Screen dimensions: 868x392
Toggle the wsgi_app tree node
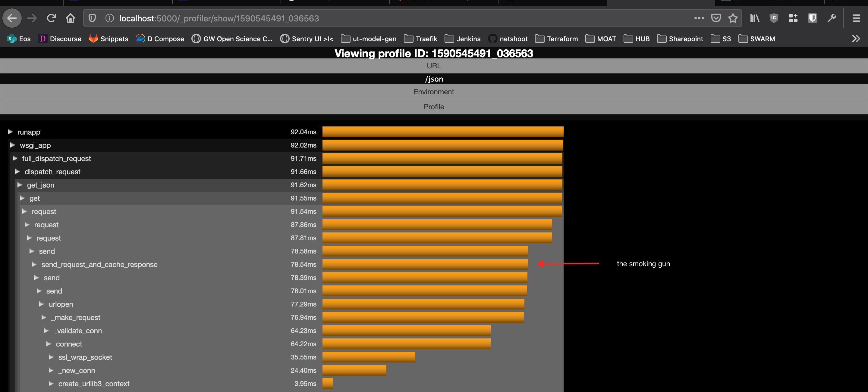12,145
